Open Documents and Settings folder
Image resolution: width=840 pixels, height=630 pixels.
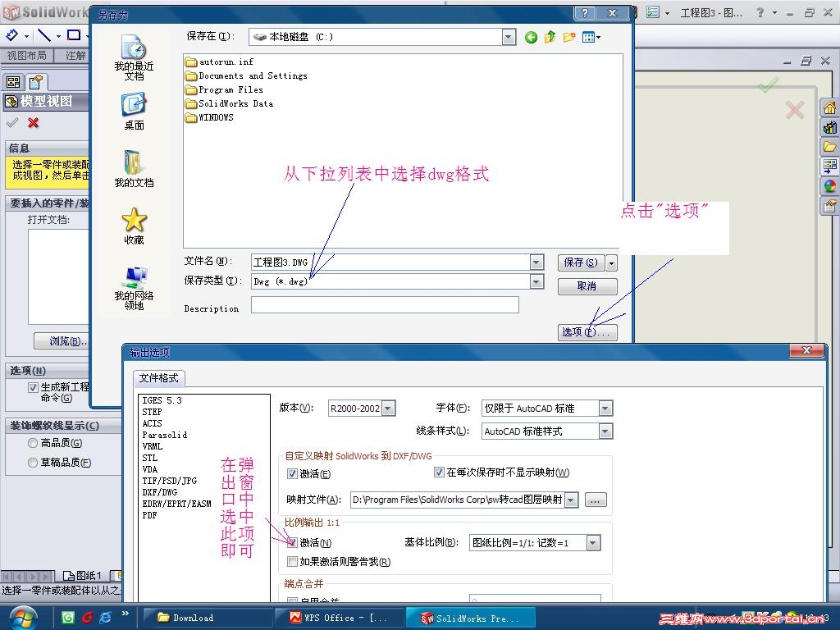pos(246,75)
